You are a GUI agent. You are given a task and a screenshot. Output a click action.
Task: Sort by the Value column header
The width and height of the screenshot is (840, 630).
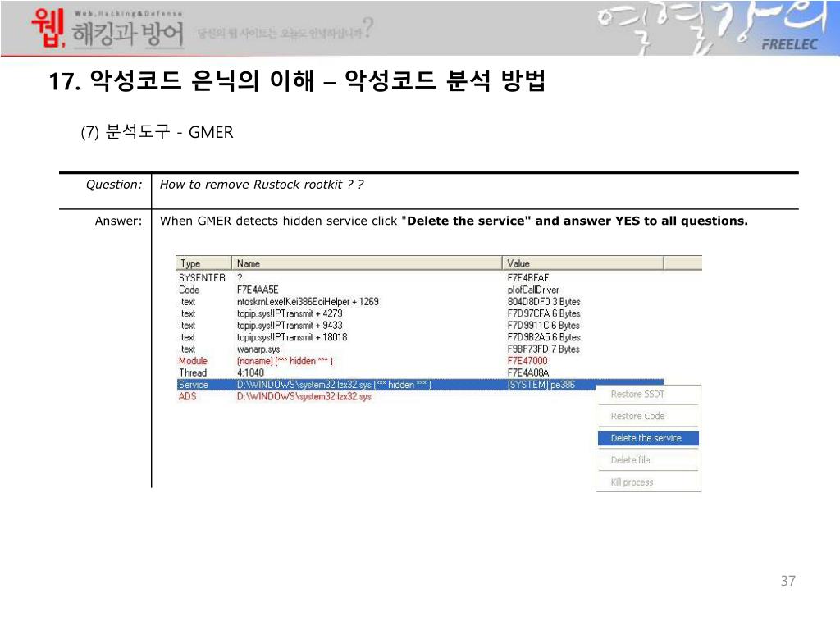coord(583,263)
